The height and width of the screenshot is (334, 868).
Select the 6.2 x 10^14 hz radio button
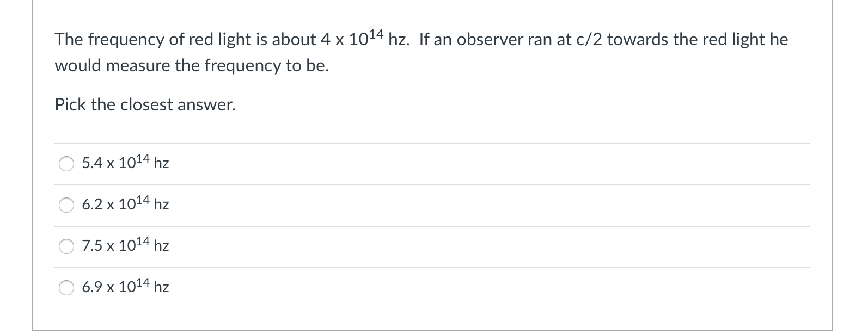(x=66, y=205)
